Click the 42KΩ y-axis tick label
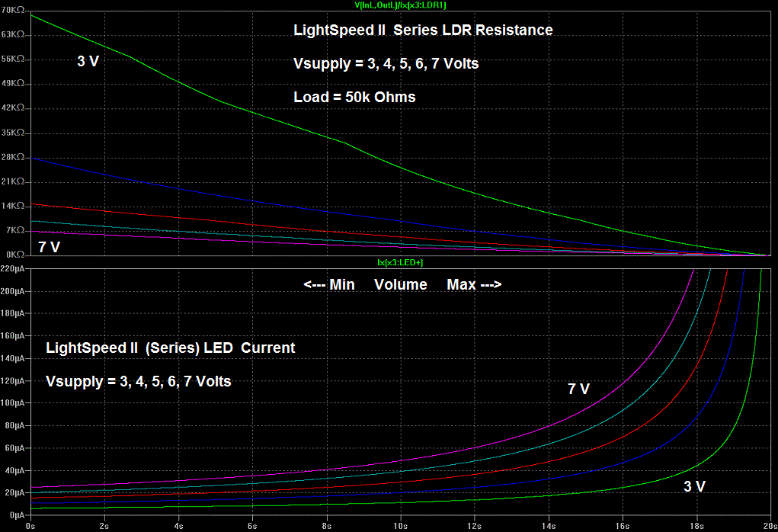 pos(12,107)
